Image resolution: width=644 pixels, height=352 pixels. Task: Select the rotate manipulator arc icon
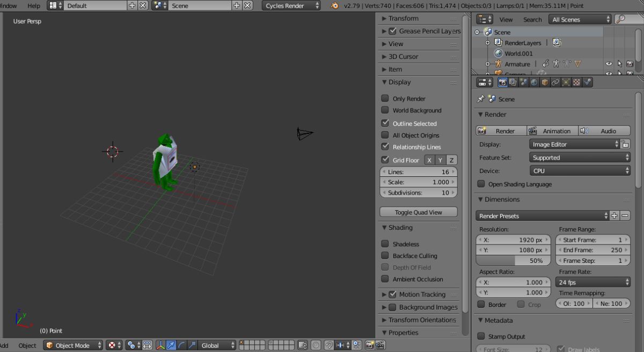(x=181, y=345)
